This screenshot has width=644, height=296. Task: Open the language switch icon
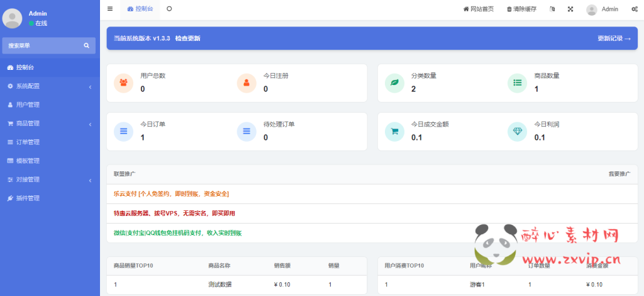click(x=552, y=9)
